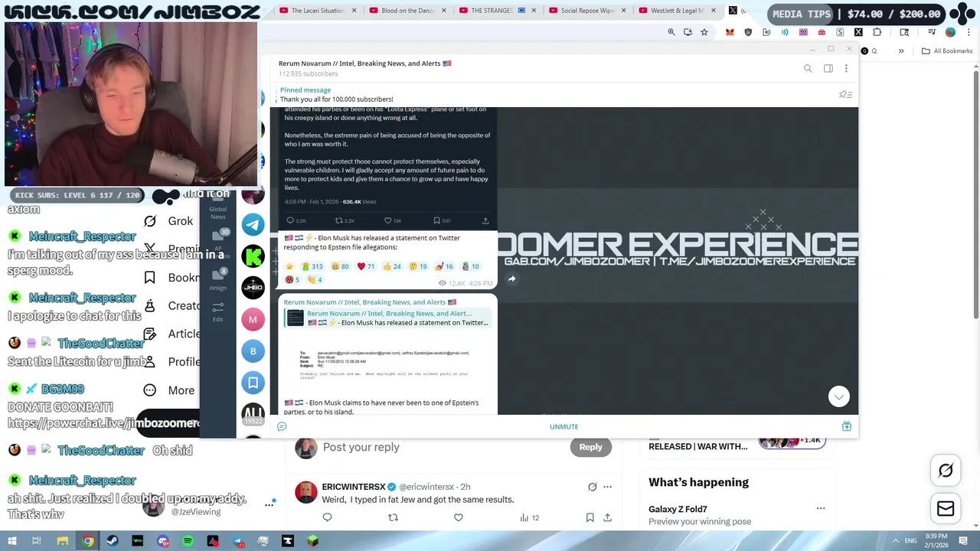Unmute the Rerum Novarum channel
The image size is (980, 551).
coord(563,427)
